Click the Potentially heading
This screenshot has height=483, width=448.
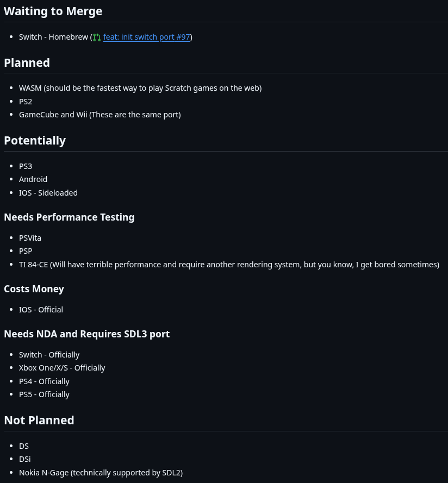(35, 141)
